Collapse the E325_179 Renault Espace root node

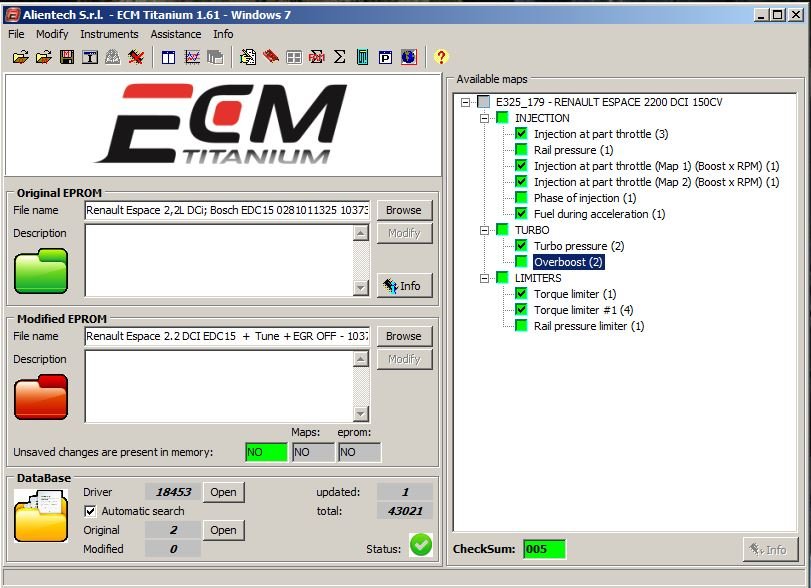(x=465, y=102)
